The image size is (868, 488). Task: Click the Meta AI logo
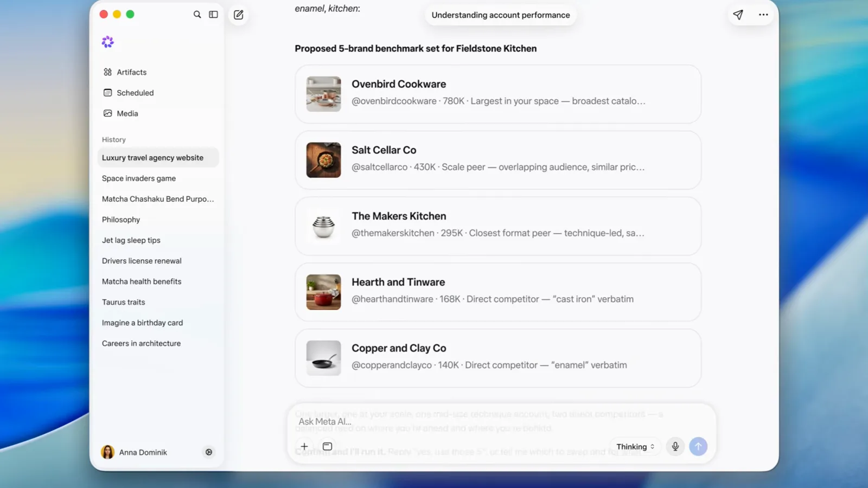click(x=108, y=42)
